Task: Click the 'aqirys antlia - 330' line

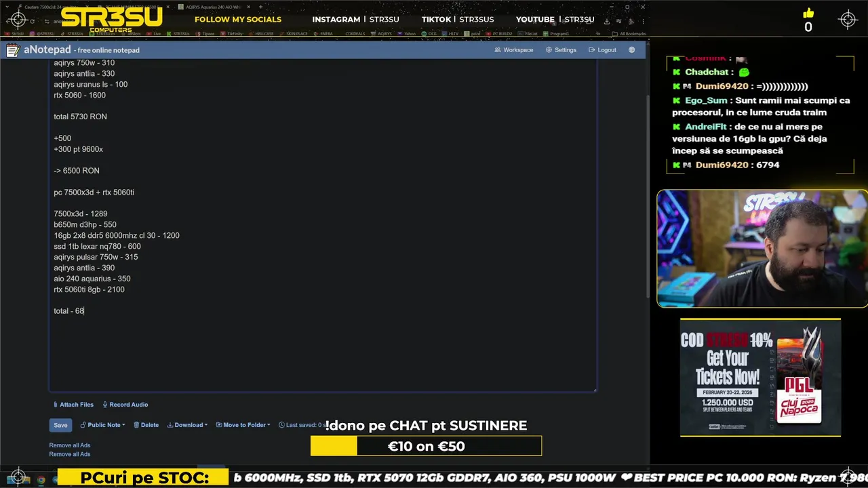Action: point(84,74)
